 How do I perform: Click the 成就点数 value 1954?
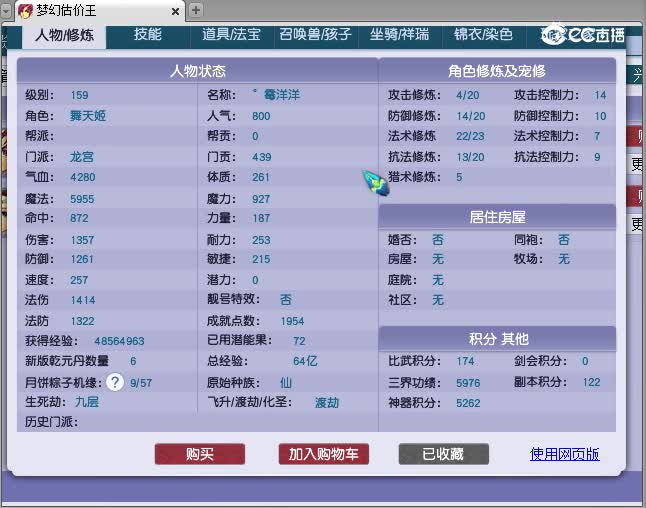(293, 321)
